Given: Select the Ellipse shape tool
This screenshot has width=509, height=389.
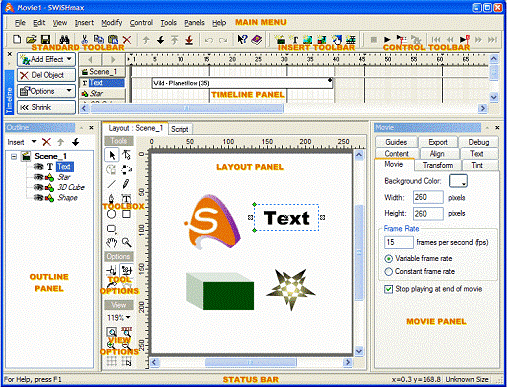Looking at the screenshot, I should tap(112, 214).
